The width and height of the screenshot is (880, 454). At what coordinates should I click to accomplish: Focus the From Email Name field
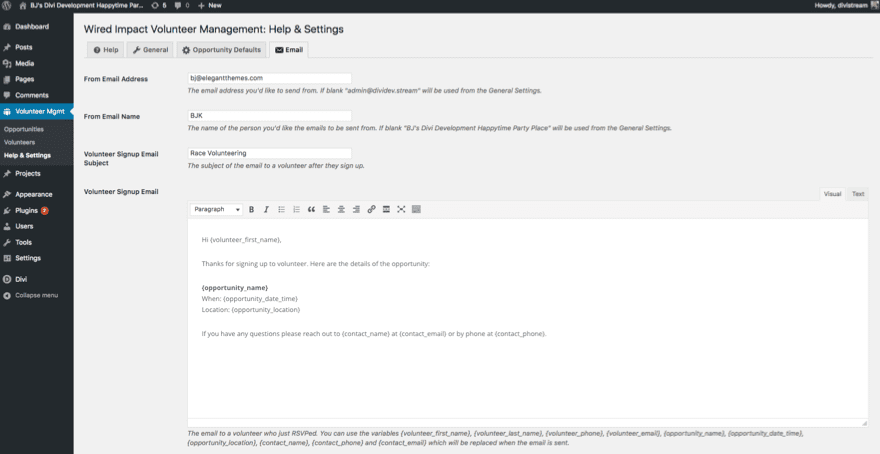[x=269, y=116]
